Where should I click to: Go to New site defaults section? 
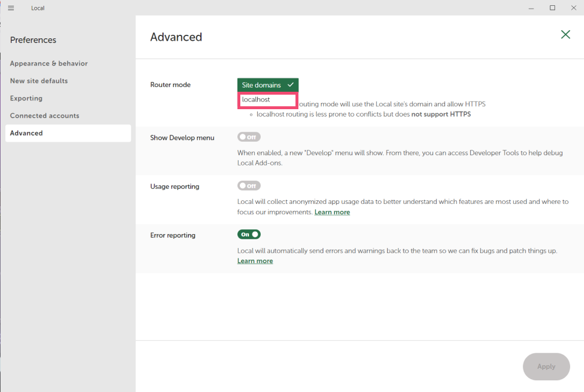(x=39, y=81)
